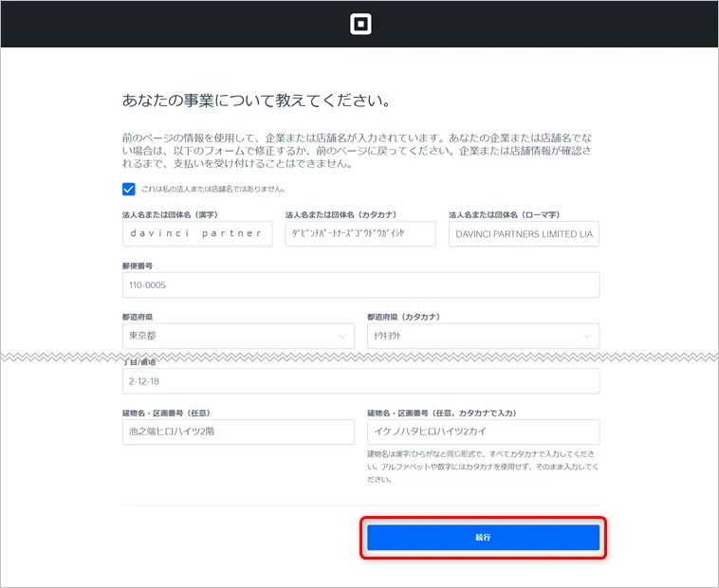Click the 都道府県 label above 東京都

coord(138,317)
